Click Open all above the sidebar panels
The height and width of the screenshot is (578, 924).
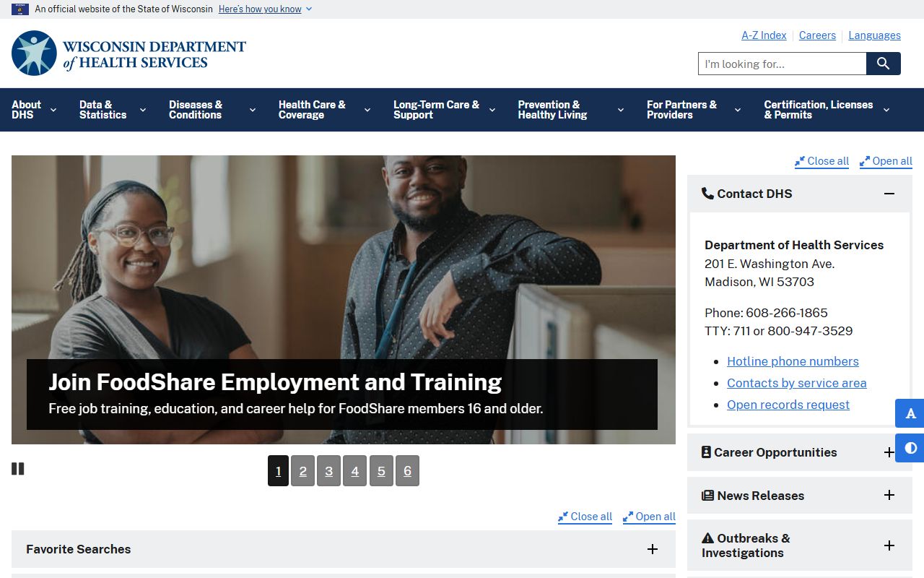886,161
